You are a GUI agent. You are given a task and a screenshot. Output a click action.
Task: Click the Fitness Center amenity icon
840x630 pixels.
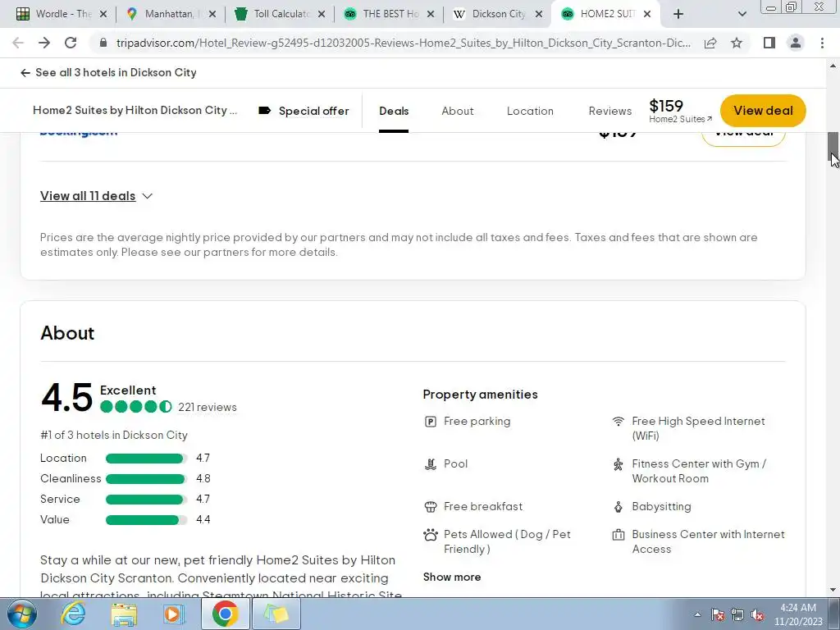(619, 464)
